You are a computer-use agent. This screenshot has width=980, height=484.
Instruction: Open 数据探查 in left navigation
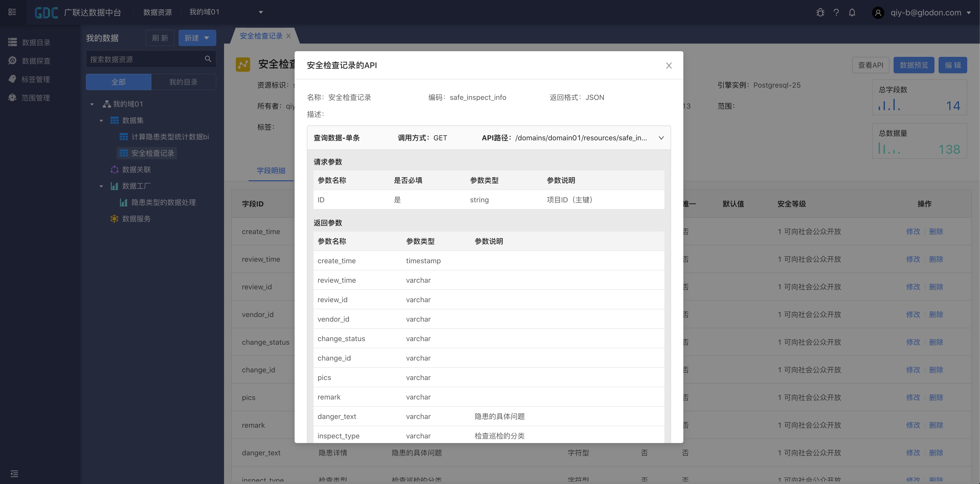[36, 61]
